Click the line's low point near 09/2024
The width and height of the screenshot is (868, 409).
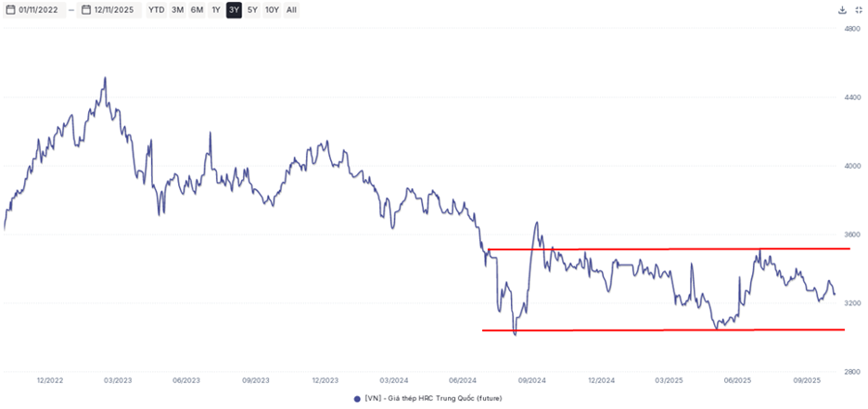(515, 333)
